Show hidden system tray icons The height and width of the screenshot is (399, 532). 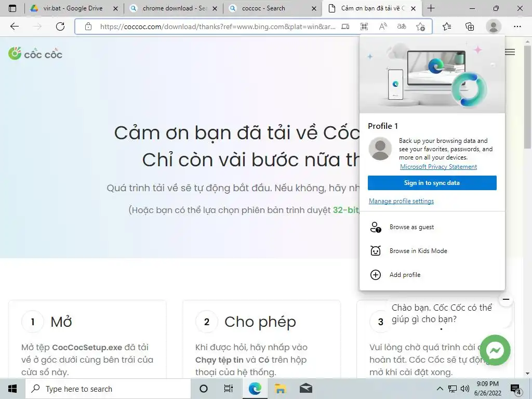[440, 389]
